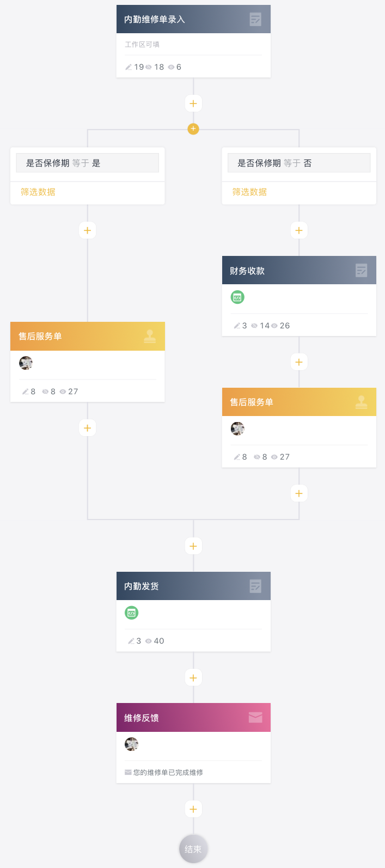Select condition 是否保修期 等于 是

[x=87, y=163]
